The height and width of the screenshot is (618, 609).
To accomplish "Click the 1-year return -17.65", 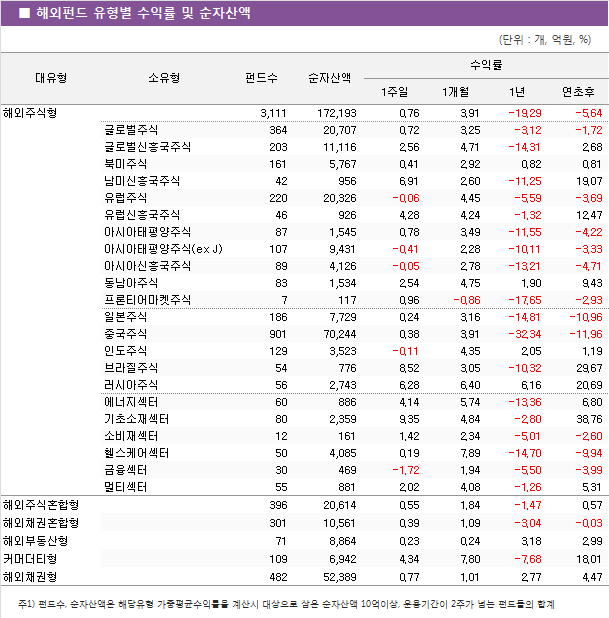I will tap(525, 300).
